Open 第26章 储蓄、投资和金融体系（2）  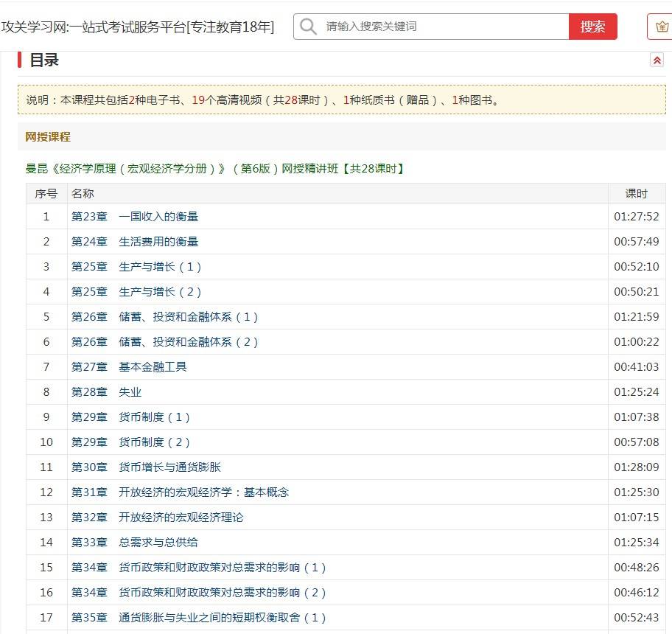165,342
